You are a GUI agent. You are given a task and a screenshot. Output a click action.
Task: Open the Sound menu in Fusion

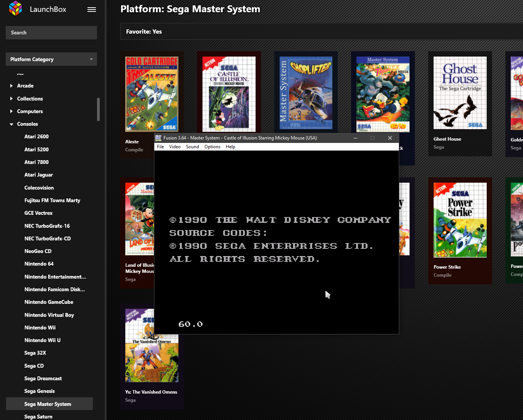(x=193, y=147)
